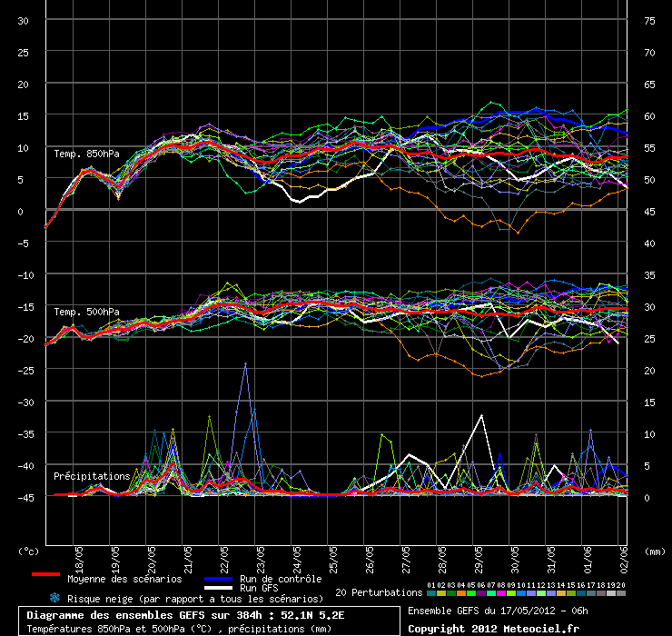
Task: Click the 75 value on the precipitation axis
Action: click(x=649, y=21)
